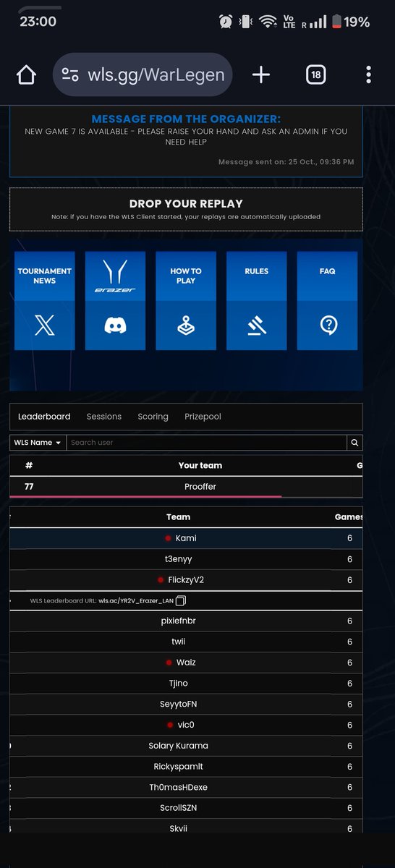
Task: Click team pixiefnbr row
Action: 186,621
